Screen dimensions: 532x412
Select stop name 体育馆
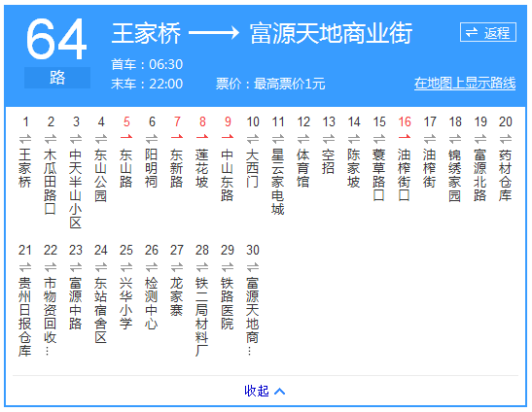pos(303,168)
